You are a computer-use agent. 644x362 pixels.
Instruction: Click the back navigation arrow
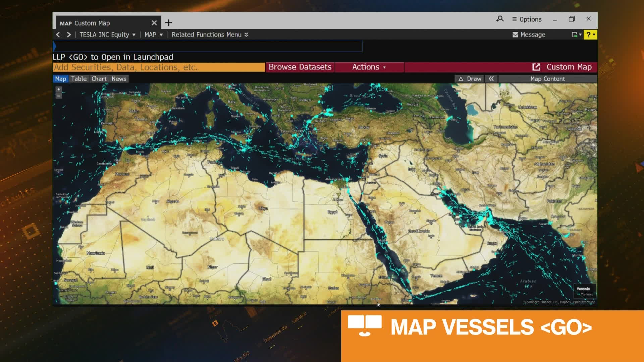(x=58, y=35)
